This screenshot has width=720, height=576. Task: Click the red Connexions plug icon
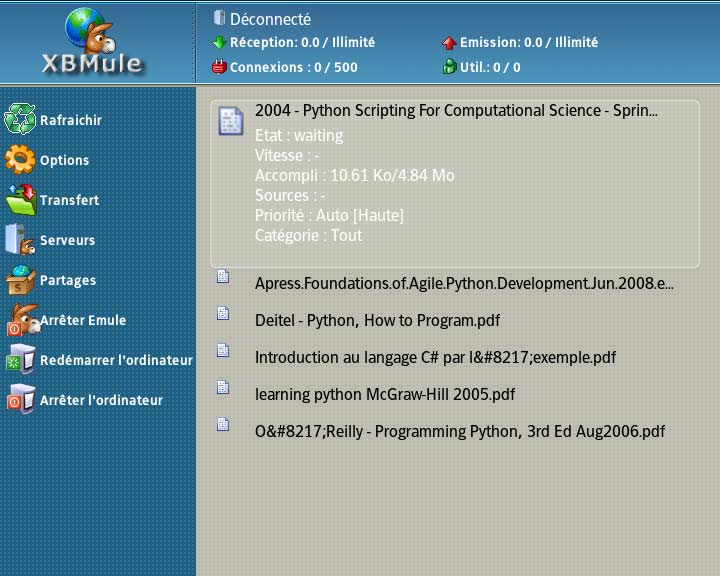(x=219, y=67)
